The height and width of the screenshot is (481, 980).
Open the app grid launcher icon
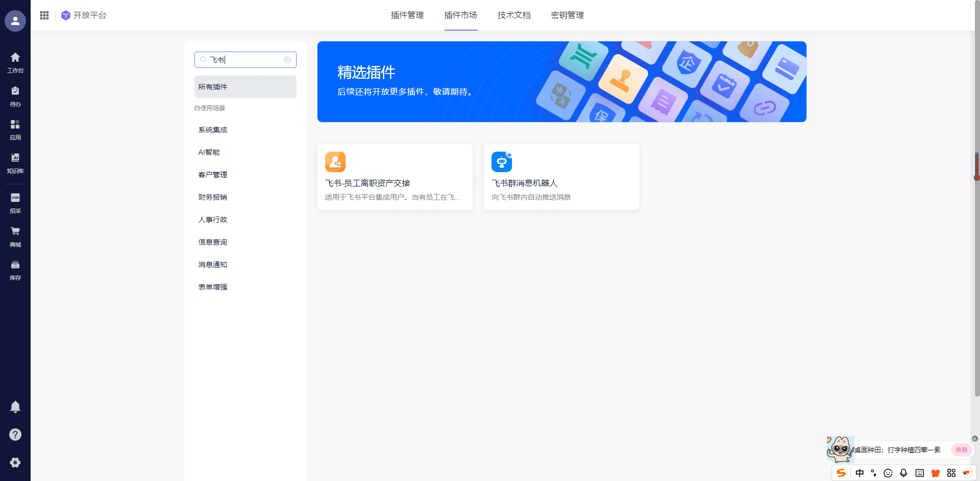44,15
